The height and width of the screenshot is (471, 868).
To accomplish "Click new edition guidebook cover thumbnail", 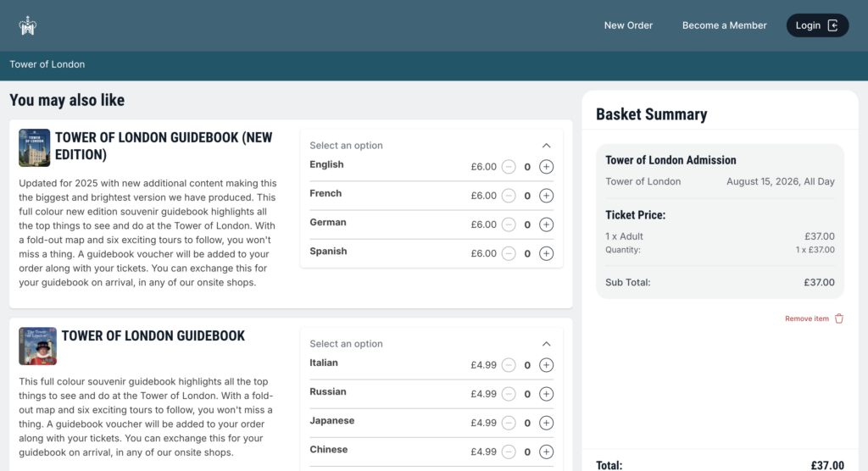I will point(34,147).
